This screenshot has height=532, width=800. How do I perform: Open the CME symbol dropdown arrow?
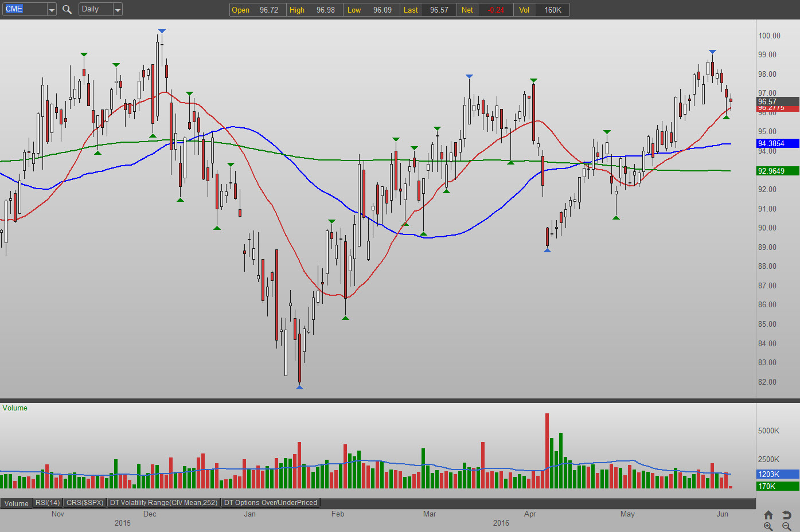pos(52,10)
